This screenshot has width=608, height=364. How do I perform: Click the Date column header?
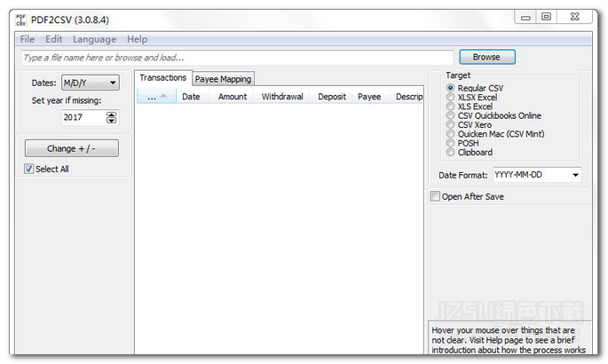[x=191, y=97]
